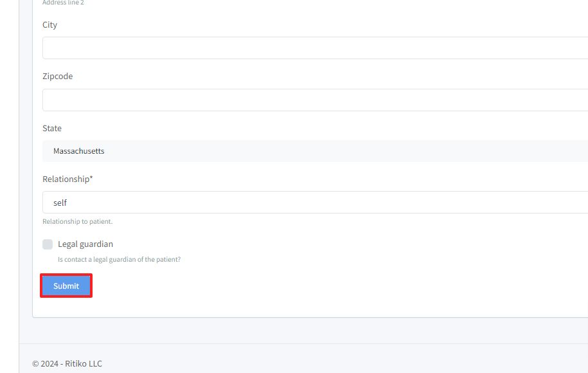Viewport: 588px width, 373px height.
Task: Enable the Legal guardian checkbox
Action: (x=48, y=244)
